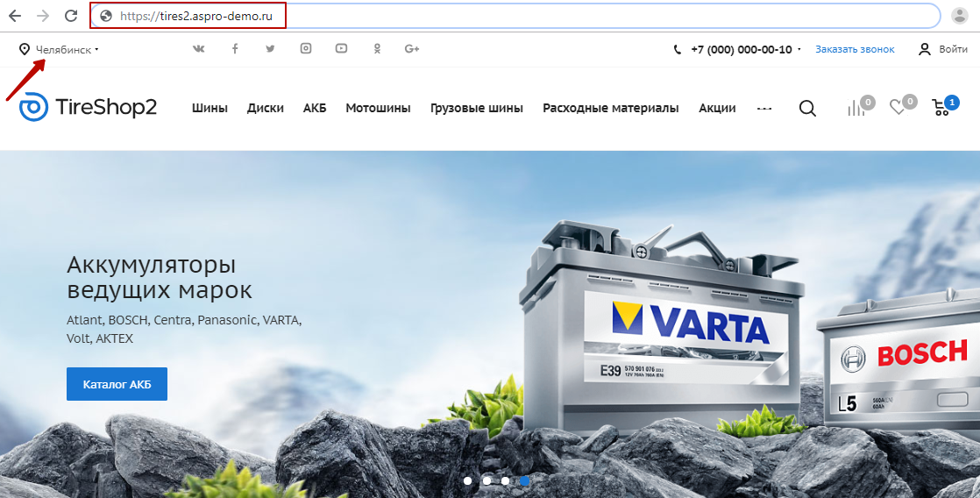The height and width of the screenshot is (498, 980).
Task: Click the user account icon
Action: [925, 49]
